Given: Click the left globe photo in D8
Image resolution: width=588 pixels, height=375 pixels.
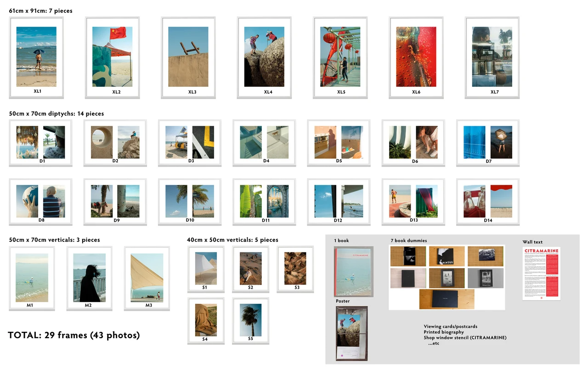Looking at the screenshot, I should tap(27, 201).
